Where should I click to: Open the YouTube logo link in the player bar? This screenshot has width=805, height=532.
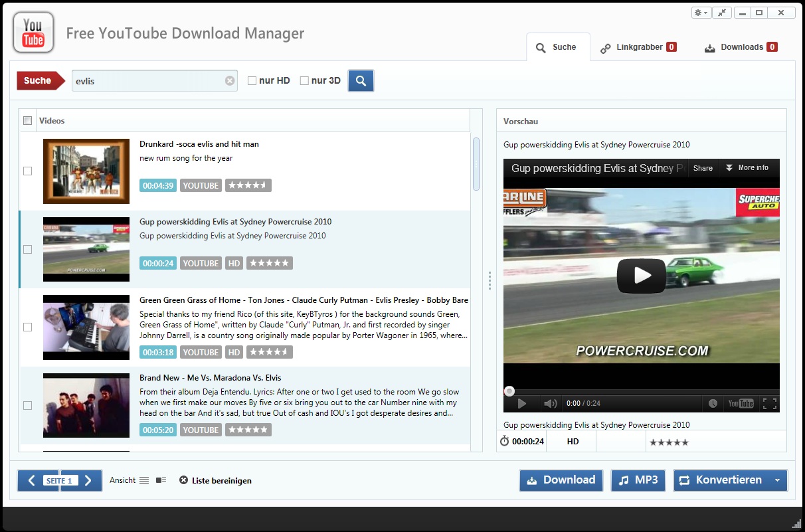point(741,403)
